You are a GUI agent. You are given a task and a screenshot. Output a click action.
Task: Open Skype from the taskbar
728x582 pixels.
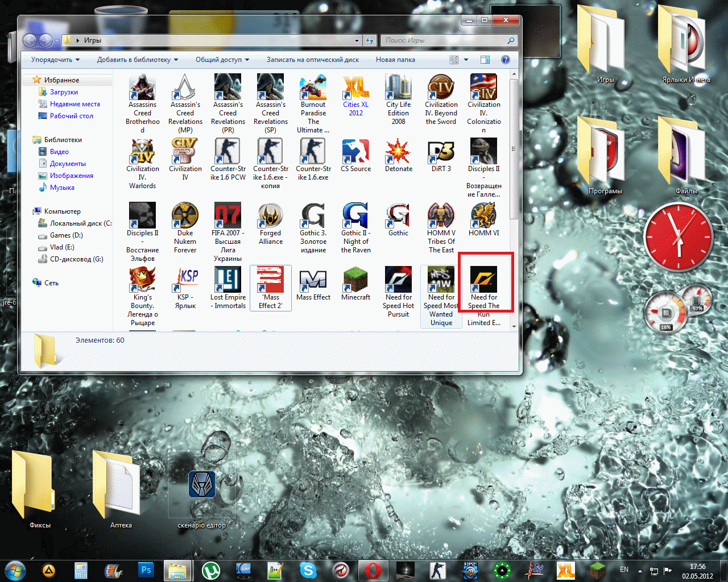point(308,569)
